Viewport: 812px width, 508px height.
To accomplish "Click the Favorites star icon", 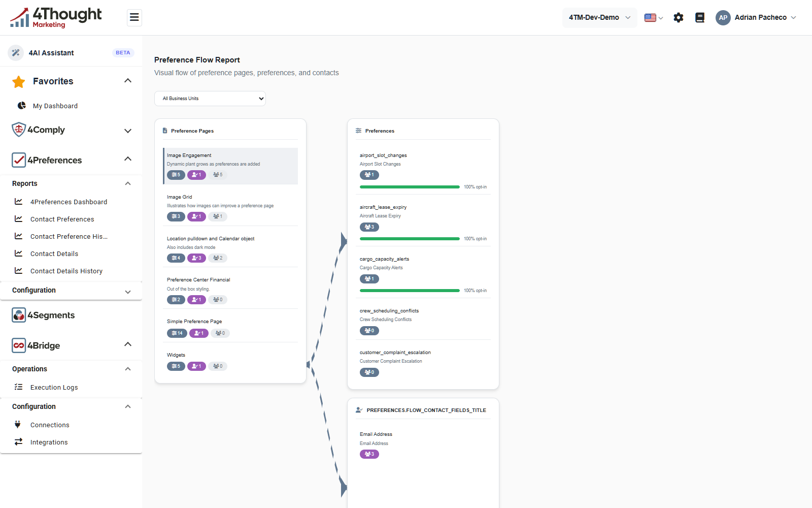I will coord(19,81).
